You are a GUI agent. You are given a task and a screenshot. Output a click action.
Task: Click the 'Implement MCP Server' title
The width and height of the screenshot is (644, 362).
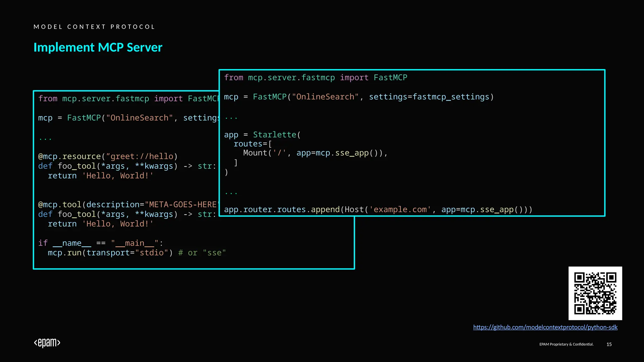point(98,47)
